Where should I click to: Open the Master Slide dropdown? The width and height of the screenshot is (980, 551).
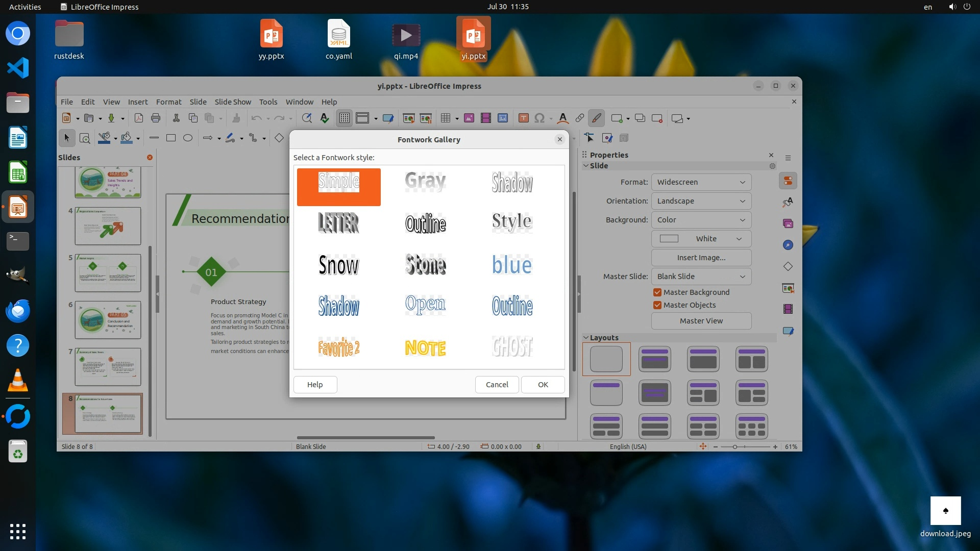701,277
